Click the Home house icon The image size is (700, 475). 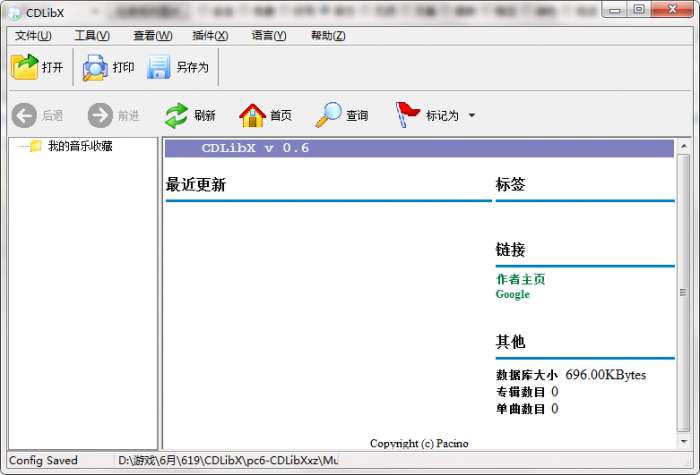point(252,116)
